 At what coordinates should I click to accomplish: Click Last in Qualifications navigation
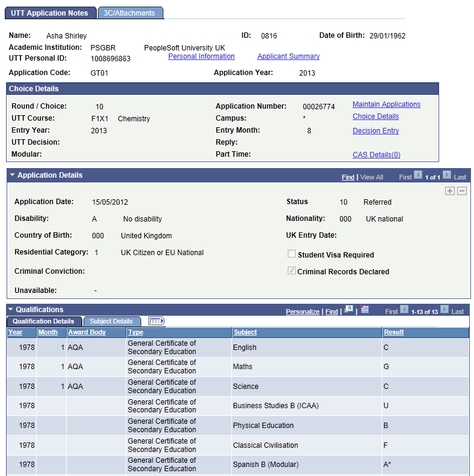click(x=457, y=312)
